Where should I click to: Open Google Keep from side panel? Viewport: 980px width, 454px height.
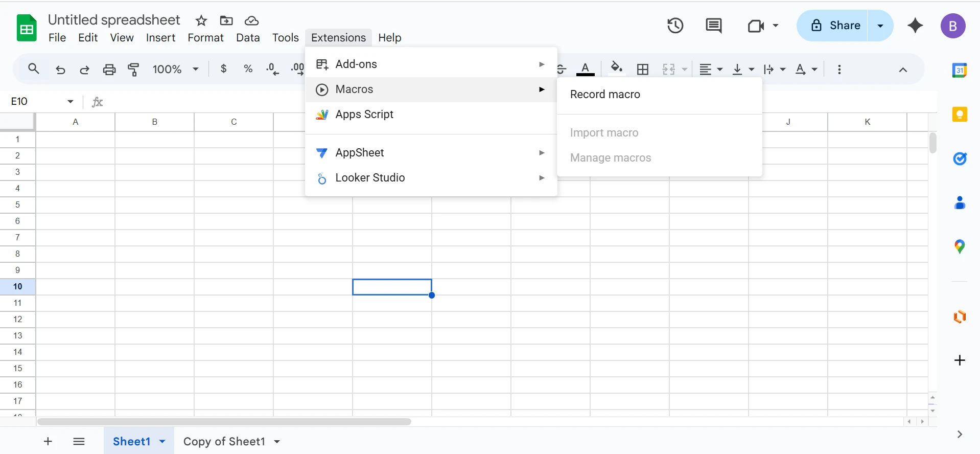(x=960, y=115)
